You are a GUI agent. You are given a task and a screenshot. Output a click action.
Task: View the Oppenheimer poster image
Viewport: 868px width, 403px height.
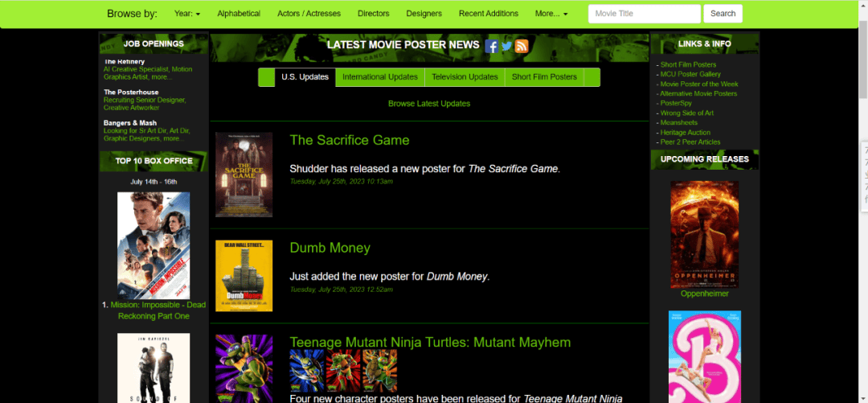[x=704, y=234]
